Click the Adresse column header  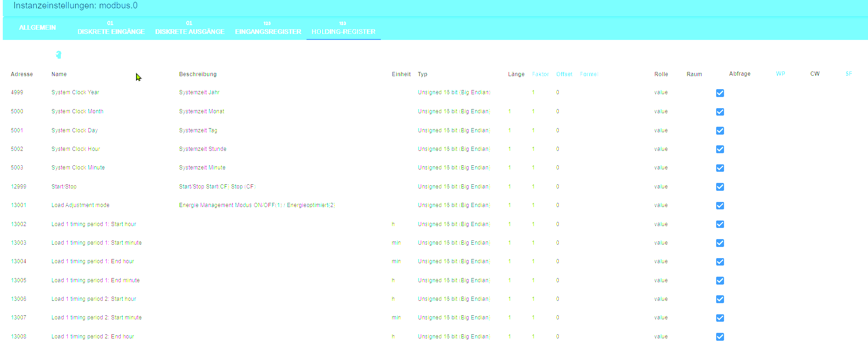tap(22, 74)
